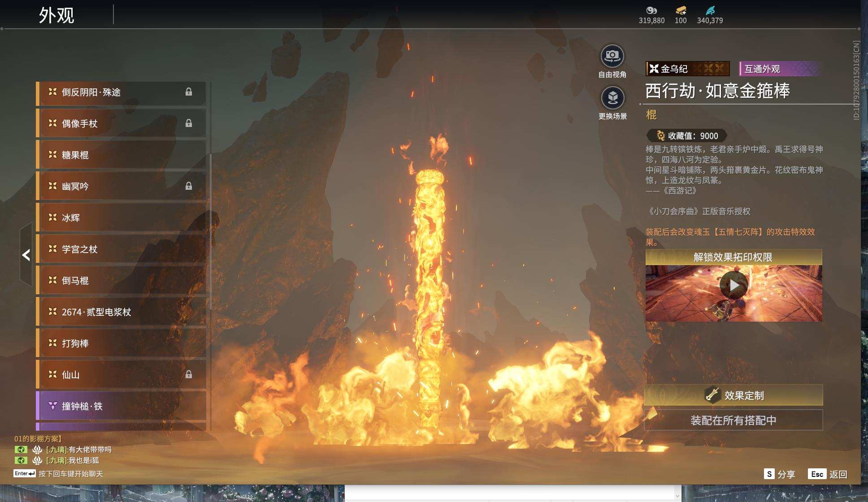Click the 互通外观 tag
The height and width of the screenshot is (502, 868).
(x=780, y=69)
